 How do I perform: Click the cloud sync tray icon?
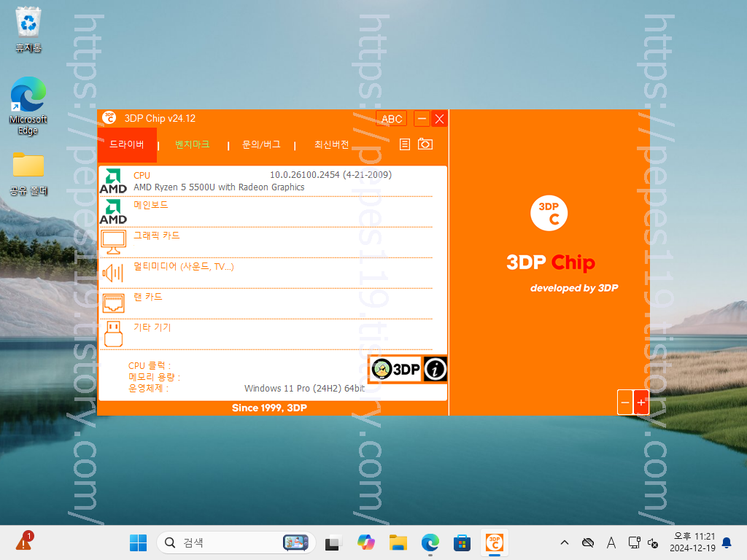(588, 542)
